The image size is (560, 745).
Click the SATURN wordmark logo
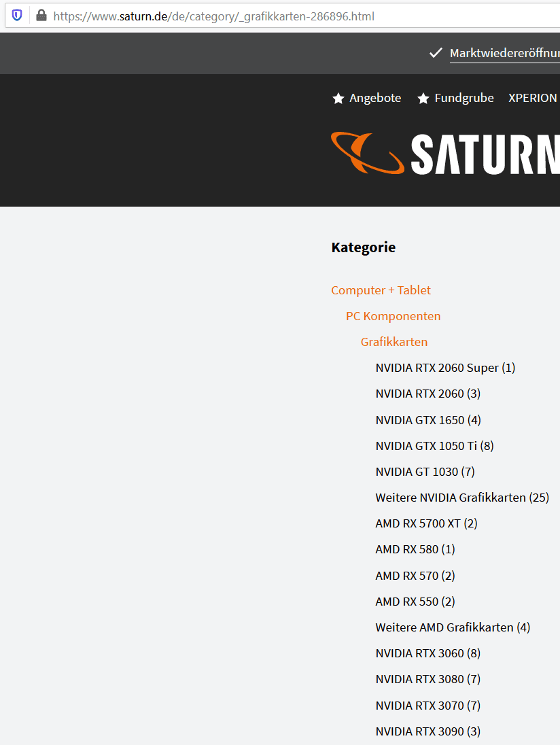pos(485,155)
